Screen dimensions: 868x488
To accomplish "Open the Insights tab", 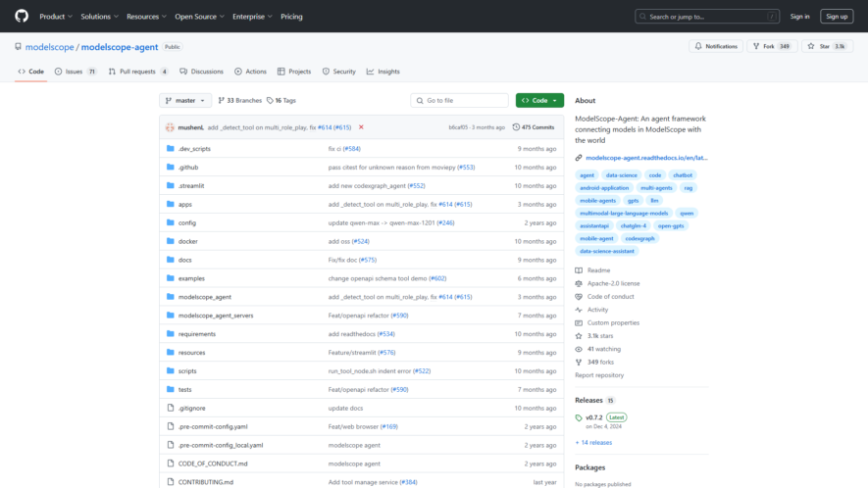I will [x=383, y=72].
